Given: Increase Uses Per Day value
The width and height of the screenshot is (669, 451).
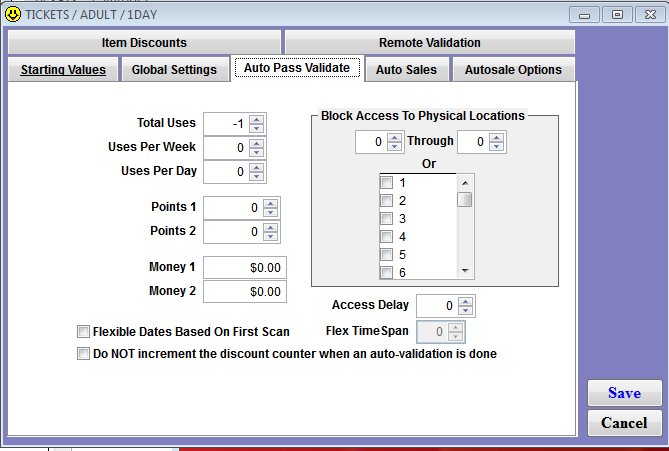Looking at the screenshot, I should (256, 167).
